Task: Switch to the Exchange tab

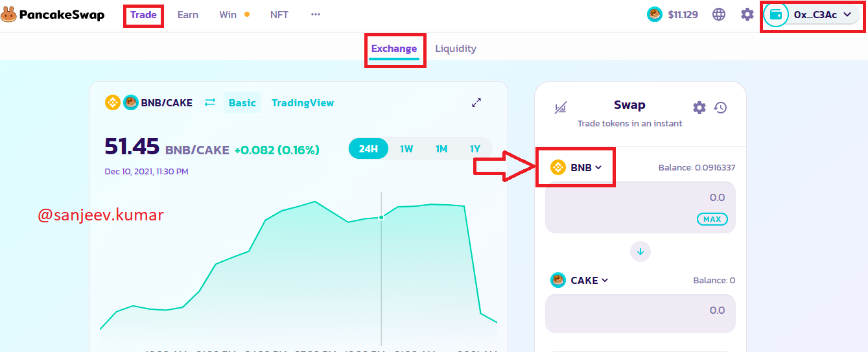Action: tap(394, 49)
